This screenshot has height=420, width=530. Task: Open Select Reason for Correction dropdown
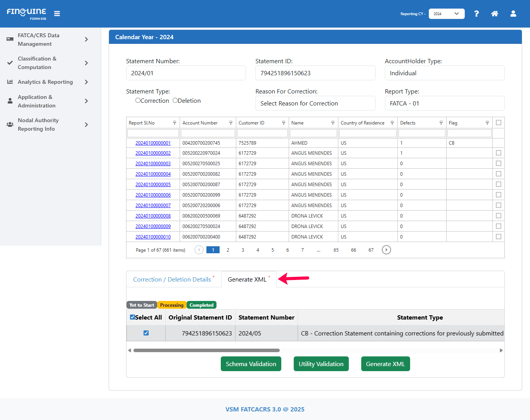[315, 103]
